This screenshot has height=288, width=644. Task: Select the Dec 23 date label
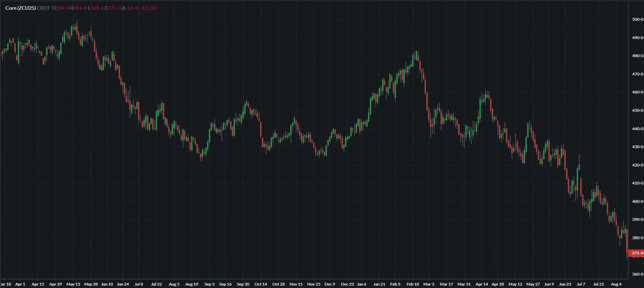click(x=347, y=284)
